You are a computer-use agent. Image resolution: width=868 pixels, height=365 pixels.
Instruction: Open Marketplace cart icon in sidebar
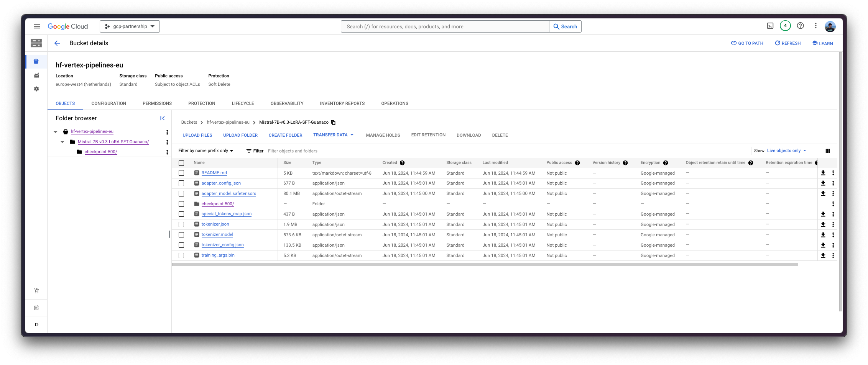36,291
